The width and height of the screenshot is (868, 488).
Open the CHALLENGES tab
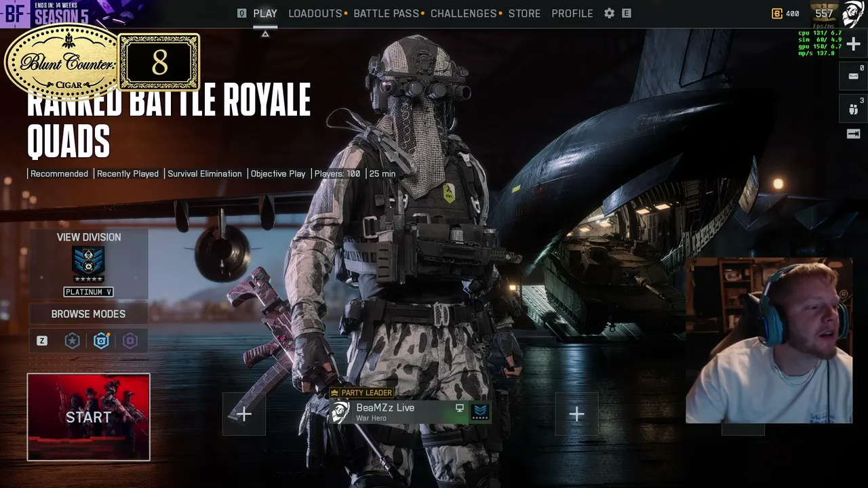point(464,14)
